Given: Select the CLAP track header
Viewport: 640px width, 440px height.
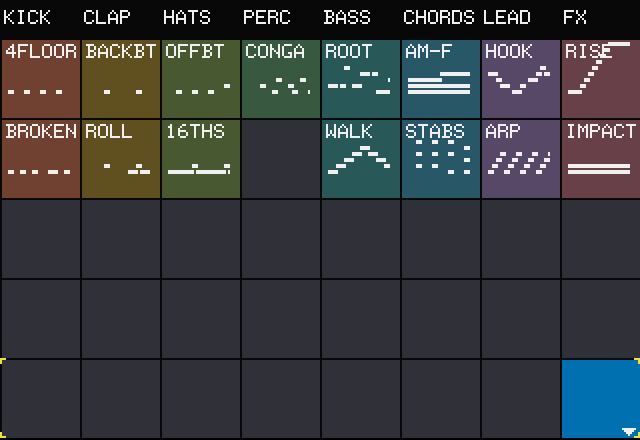Looking at the screenshot, I should (107, 18).
